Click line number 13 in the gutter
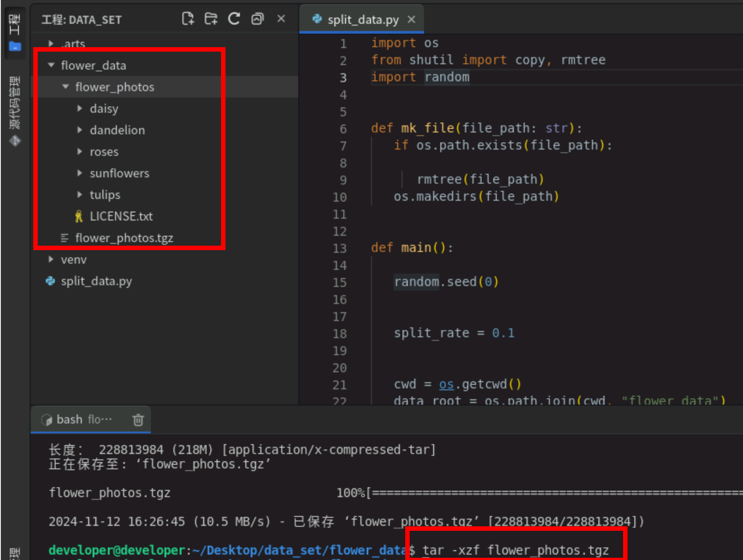Viewport: 743px width, 560px height. tap(340, 248)
